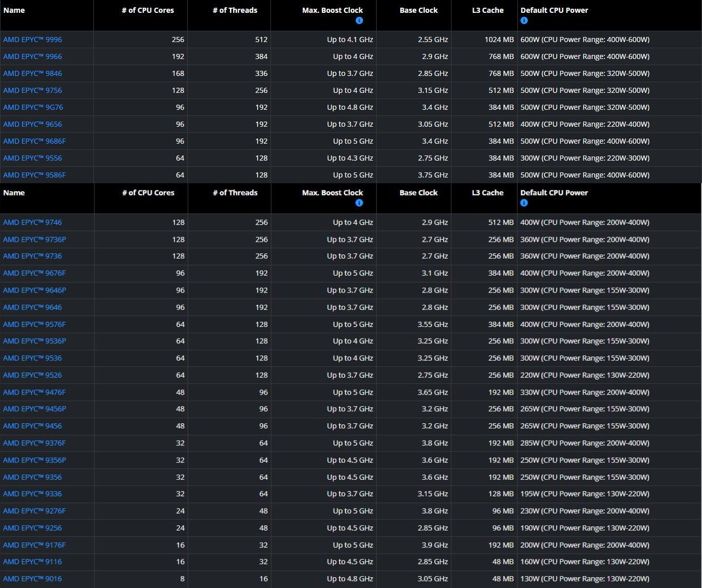Image resolution: width=702 pixels, height=588 pixels.
Task: Click the 3.55 GHz base clock for EPYC 9576F
Action: 433,324
